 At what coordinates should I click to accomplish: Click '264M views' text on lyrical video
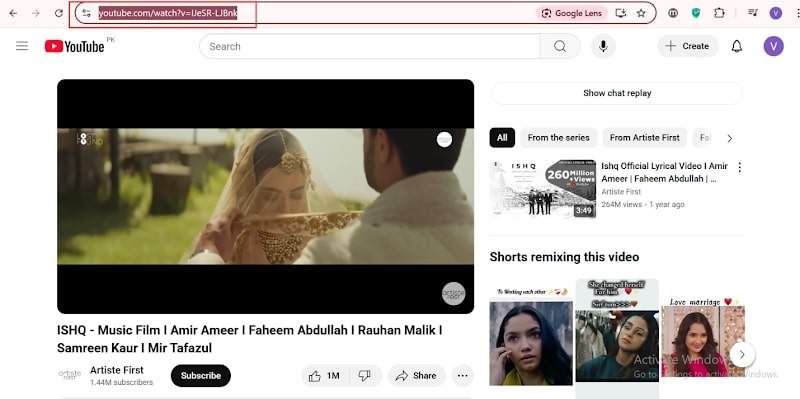[621, 205]
